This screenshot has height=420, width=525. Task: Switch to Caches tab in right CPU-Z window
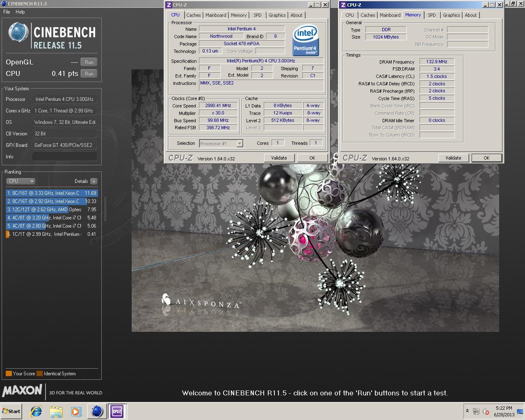click(368, 15)
